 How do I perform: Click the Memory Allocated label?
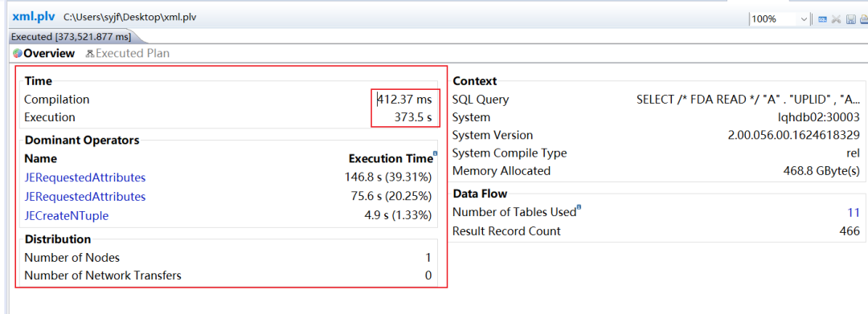pyautogui.click(x=502, y=171)
